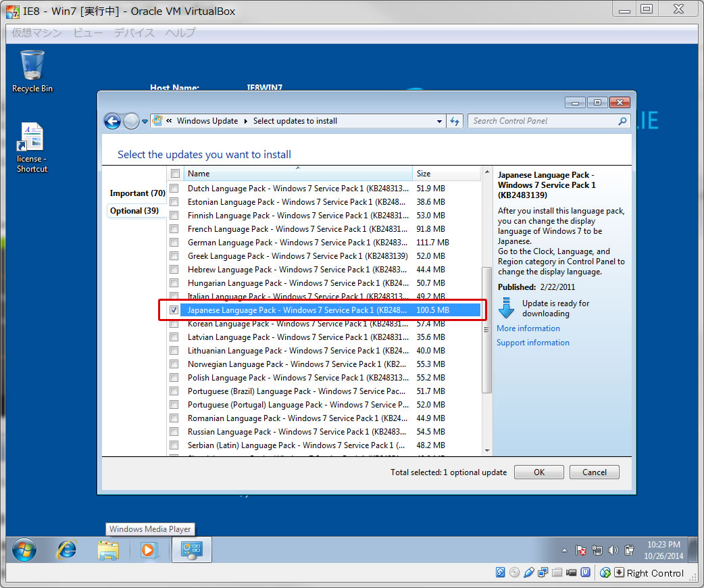Open the Recycle Bin desktop icon

pos(32,72)
